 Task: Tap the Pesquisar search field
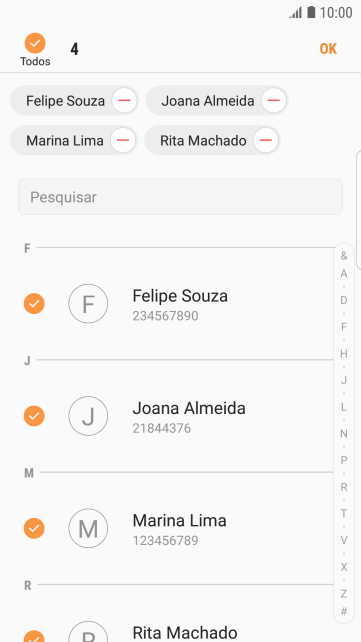(x=180, y=197)
